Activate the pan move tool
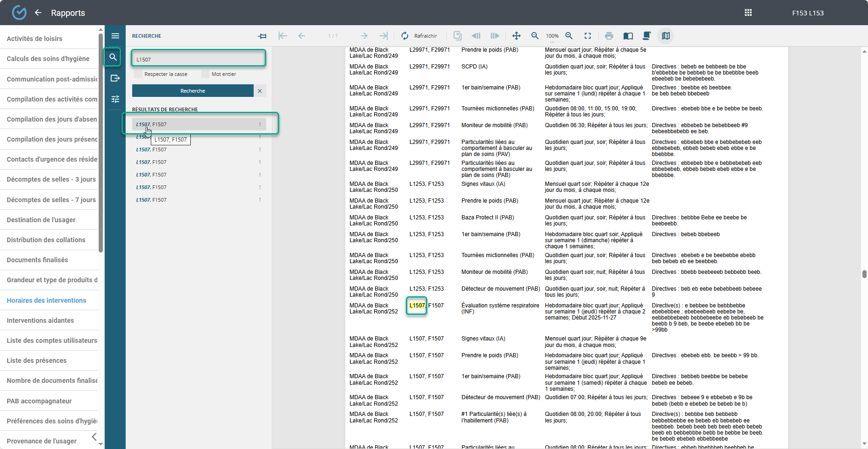Image resolution: width=868 pixels, height=449 pixels. tap(516, 36)
